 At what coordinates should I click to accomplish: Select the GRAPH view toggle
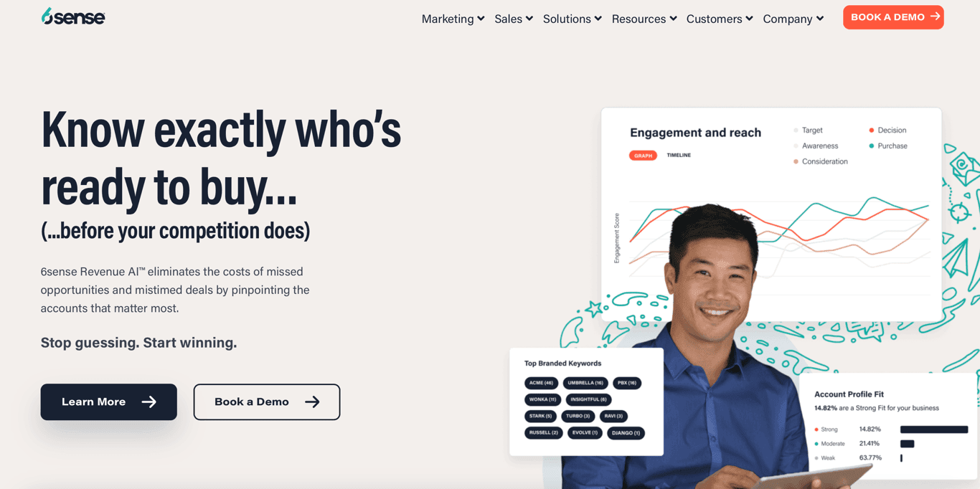643,156
